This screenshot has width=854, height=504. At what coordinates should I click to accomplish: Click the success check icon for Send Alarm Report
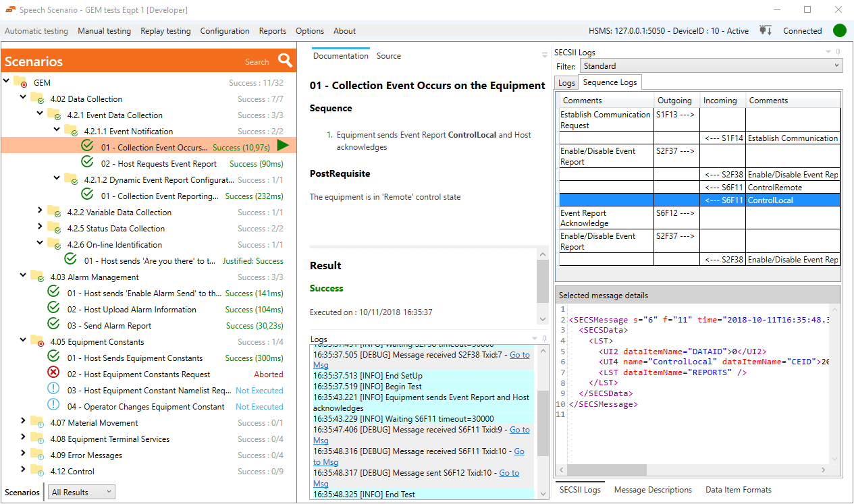pos(54,325)
